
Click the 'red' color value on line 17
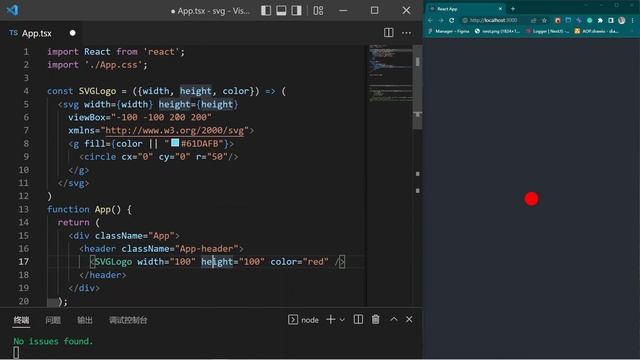tap(315, 262)
